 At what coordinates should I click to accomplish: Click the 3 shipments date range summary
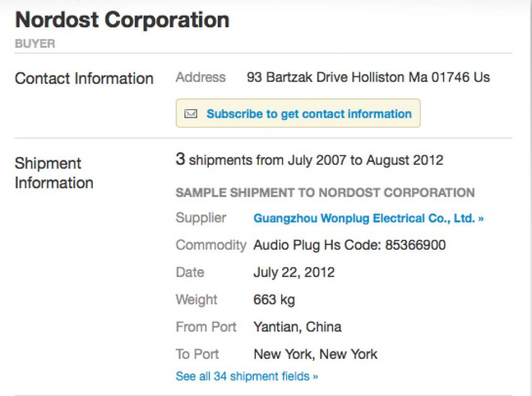click(x=309, y=160)
